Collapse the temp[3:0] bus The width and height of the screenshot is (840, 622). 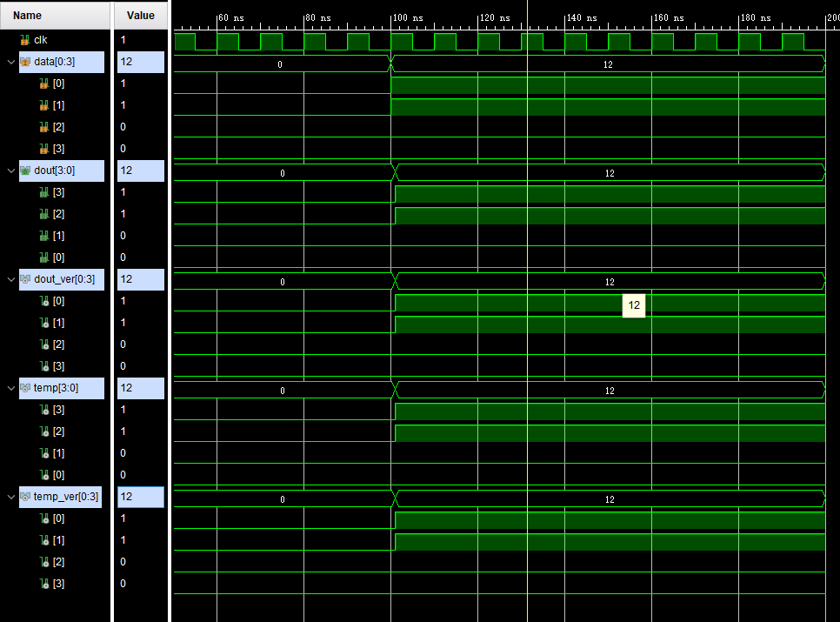(x=10, y=388)
